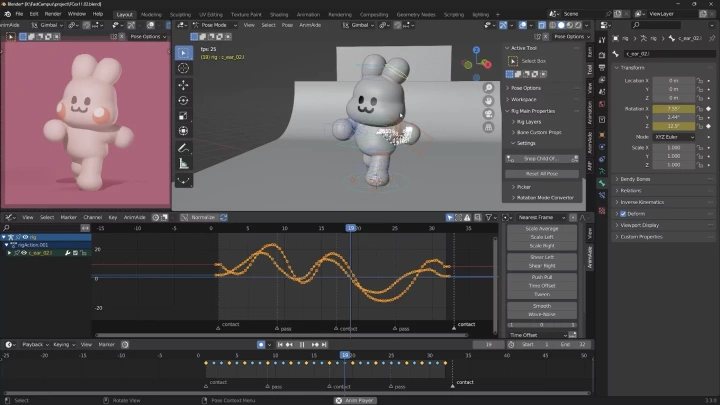Switch to the Animation workspace tab
Viewport: 720px width, 405px height.
[308, 14]
